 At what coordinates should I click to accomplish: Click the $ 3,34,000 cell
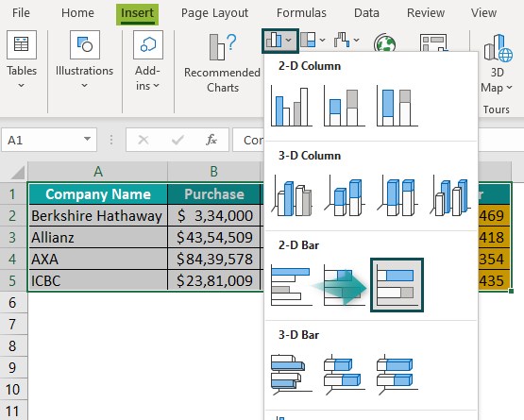point(214,216)
